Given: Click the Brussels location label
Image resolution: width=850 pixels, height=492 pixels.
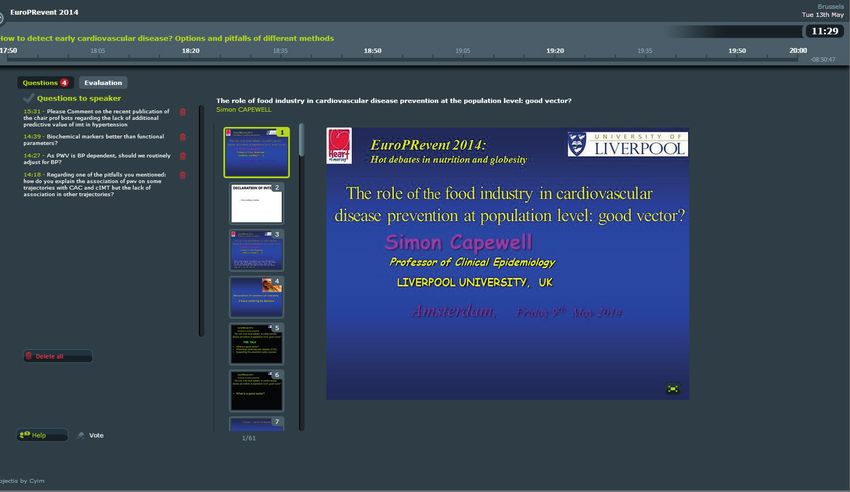Looking at the screenshot, I should tap(830, 7).
